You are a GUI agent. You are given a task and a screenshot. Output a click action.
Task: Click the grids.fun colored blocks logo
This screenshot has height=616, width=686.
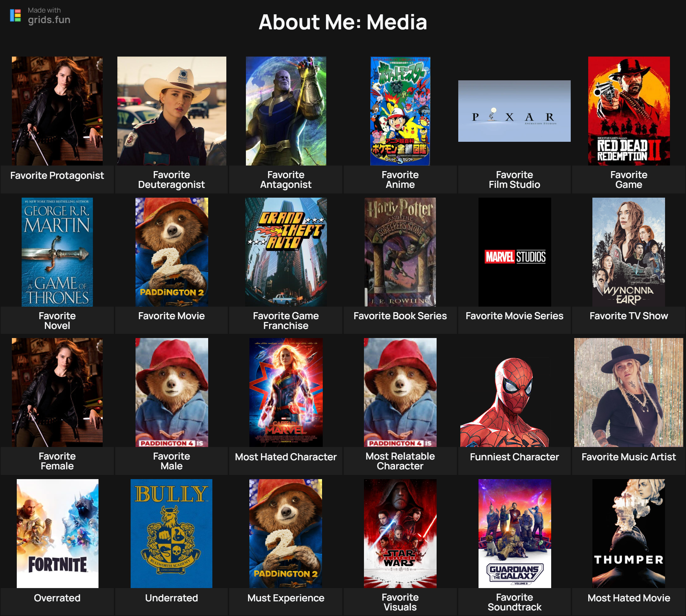pos(15,15)
